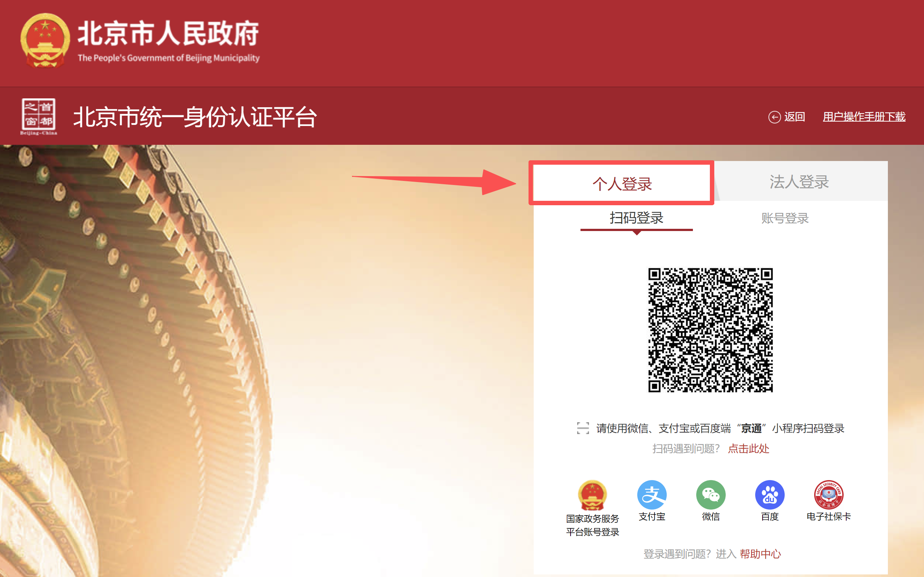The width and height of the screenshot is (924, 577).
Task: Select the 扫码登录 sub-tab
Action: click(637, 218)
